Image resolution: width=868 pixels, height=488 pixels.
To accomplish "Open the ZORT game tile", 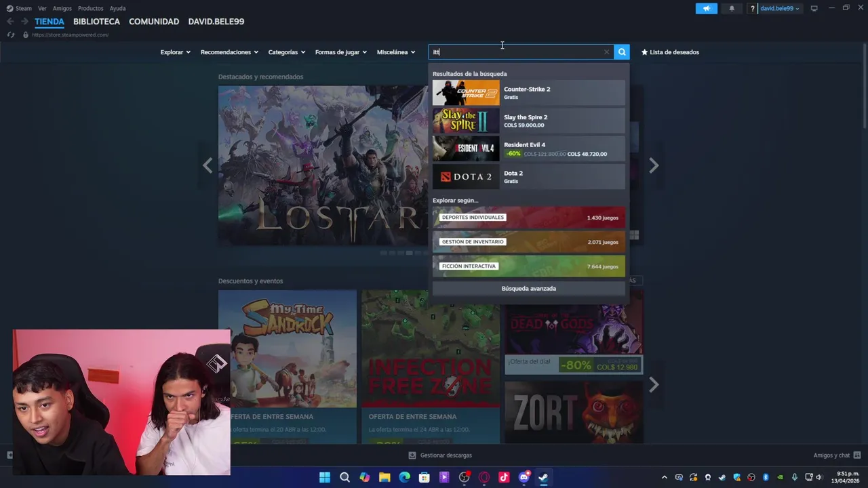I will pos(574,412).
